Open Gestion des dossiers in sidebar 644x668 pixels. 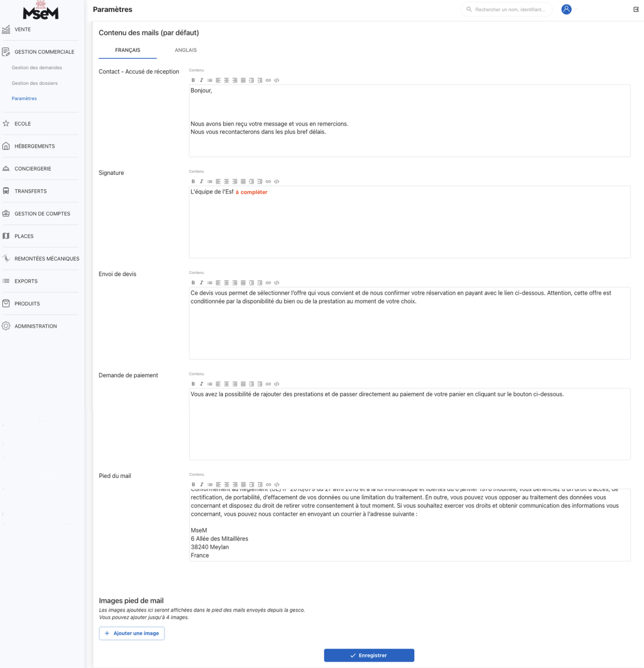pos(35,83)
